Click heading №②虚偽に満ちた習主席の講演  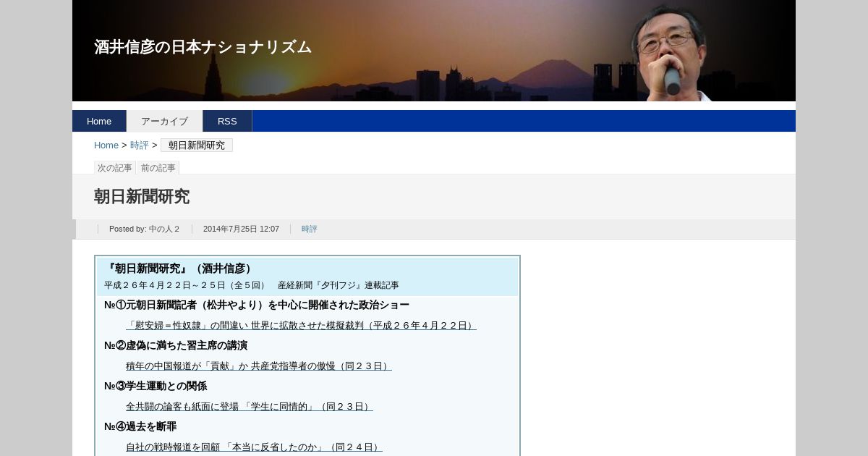176,345
